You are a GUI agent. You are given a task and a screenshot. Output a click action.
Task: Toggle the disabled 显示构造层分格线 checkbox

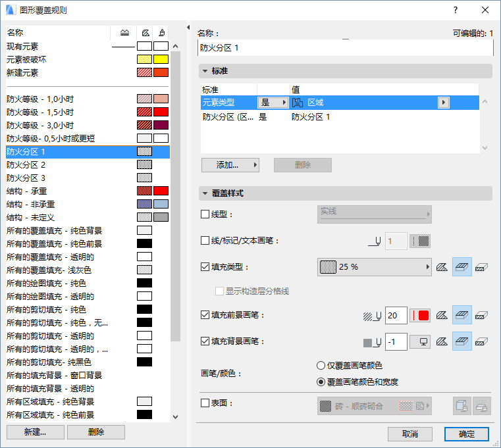(x=219, y=291)
